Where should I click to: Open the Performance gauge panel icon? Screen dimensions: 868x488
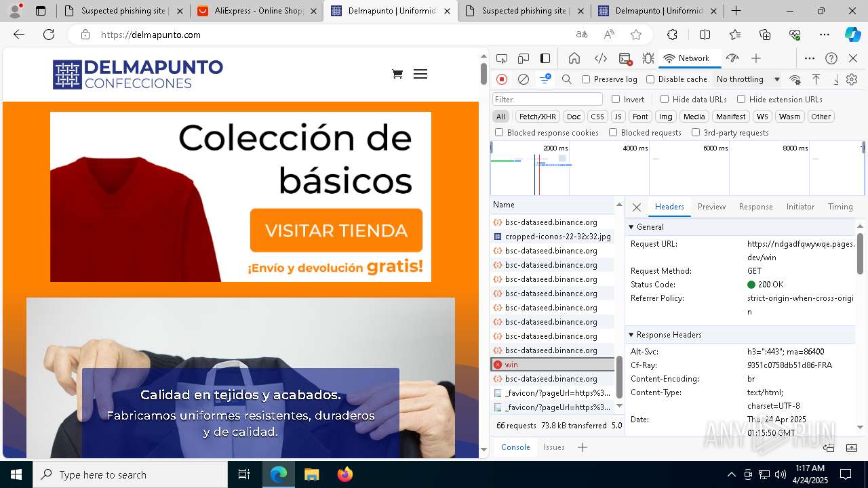(x=732, y=58)
